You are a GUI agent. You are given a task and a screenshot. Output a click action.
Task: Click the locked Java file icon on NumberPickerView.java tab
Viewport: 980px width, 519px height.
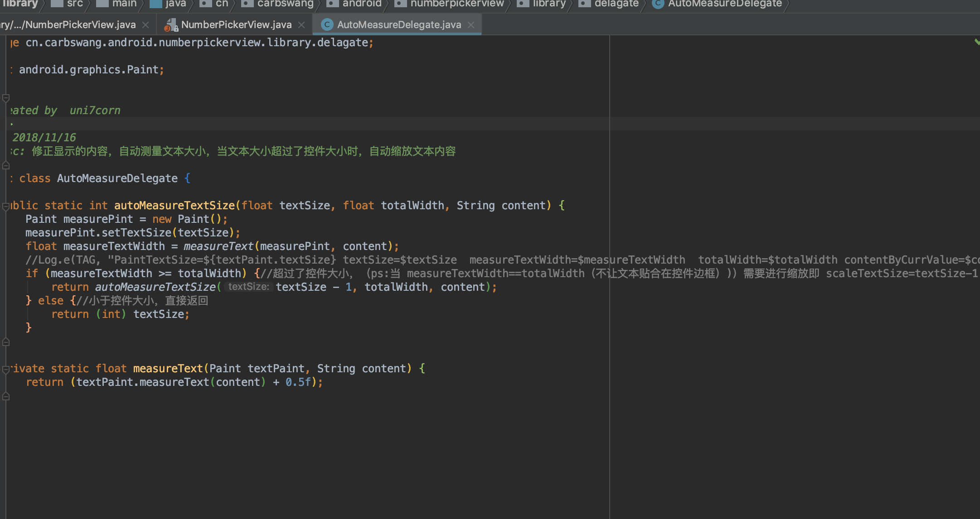click(171, 24)
